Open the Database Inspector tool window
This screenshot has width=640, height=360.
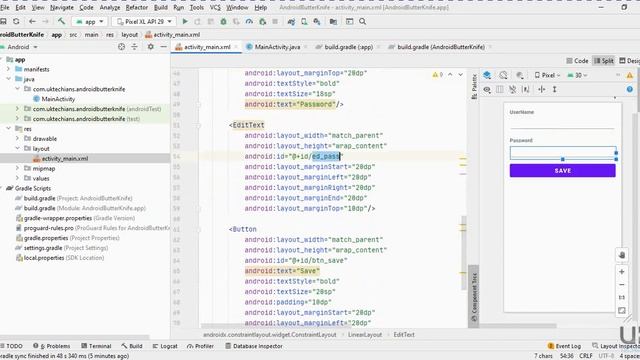pos(253,346)
